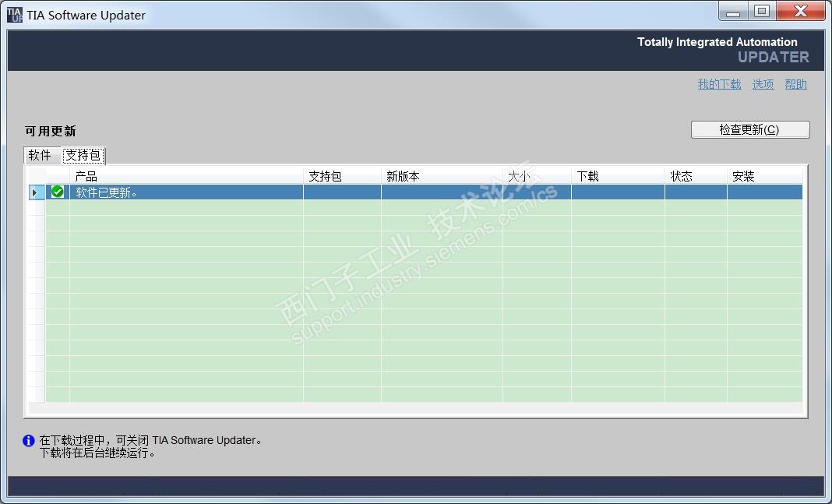Viewport: 832px width, 504px height.
Task: Minimize the TIA Software Updater window
Action: click(733, 11)
